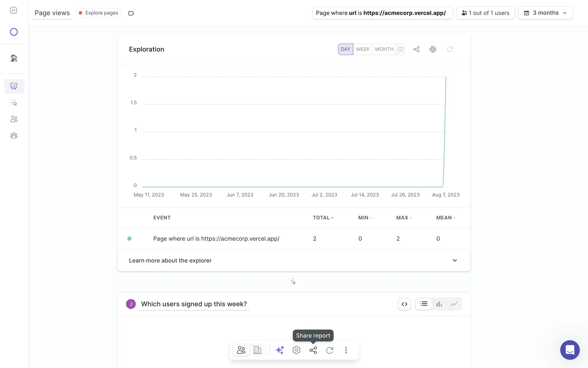The width and height of the screenshot is (588, 368).
Task: Click the Explore pages button
Action: pyautogui.click(x=98, y=13)
